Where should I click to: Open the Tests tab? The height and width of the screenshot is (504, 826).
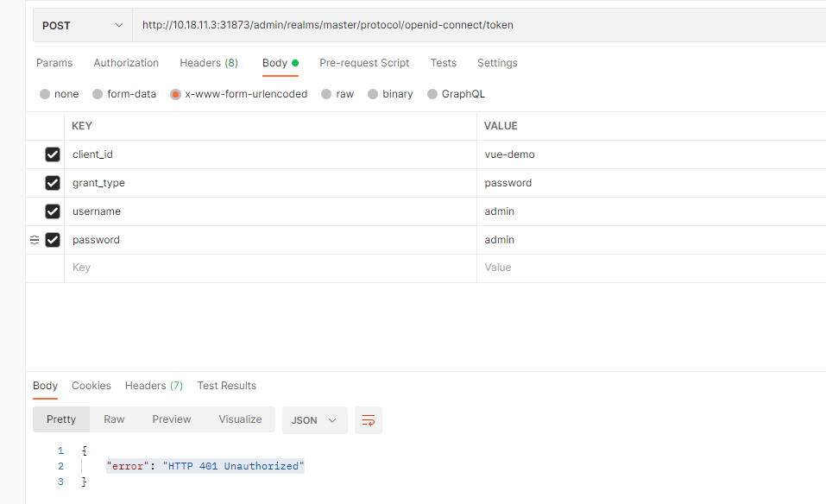tap(443, 62)
